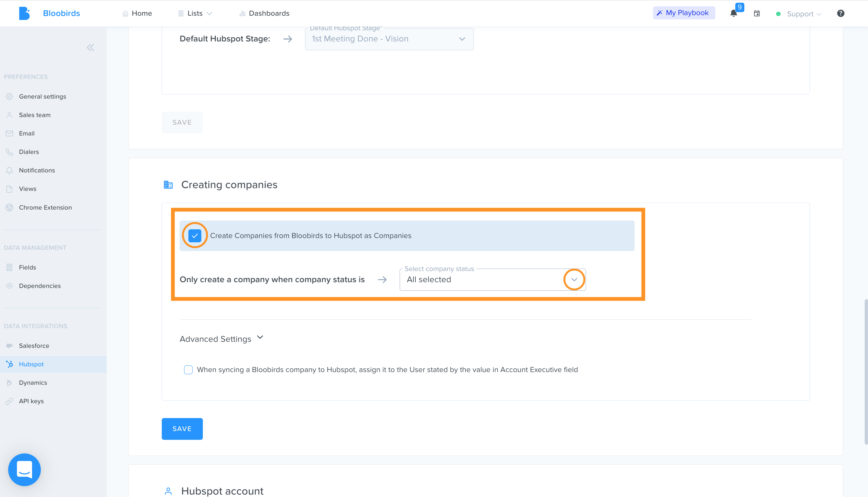Click the Hubspot account person icon

[168, 491]
